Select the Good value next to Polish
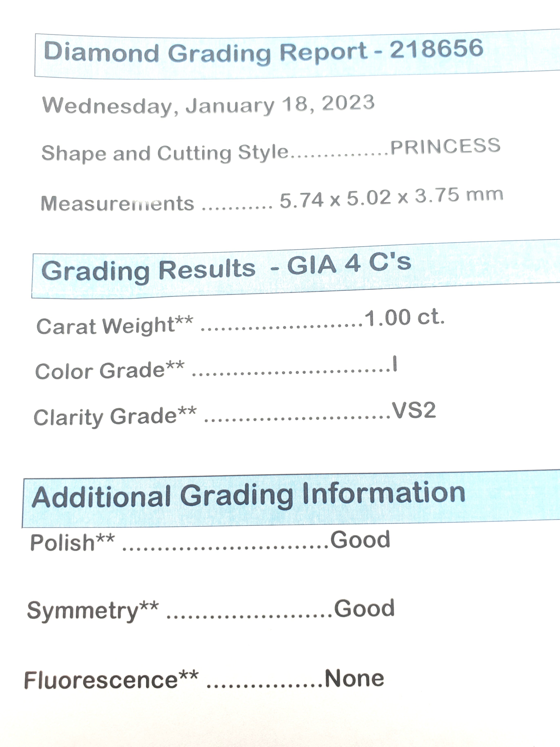560x747 pixels. coord(360,539)
